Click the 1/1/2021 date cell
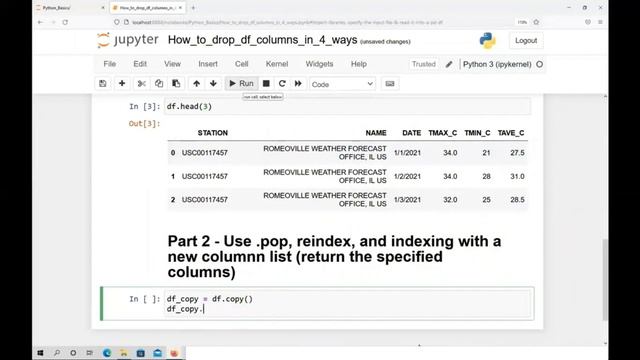 (407, 153)
